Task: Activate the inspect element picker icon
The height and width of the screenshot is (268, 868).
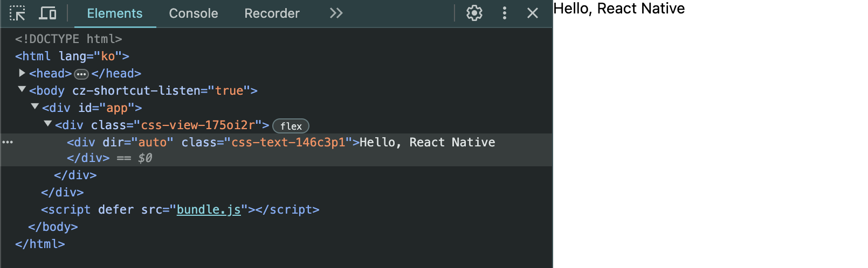Action: coord(17,13)
